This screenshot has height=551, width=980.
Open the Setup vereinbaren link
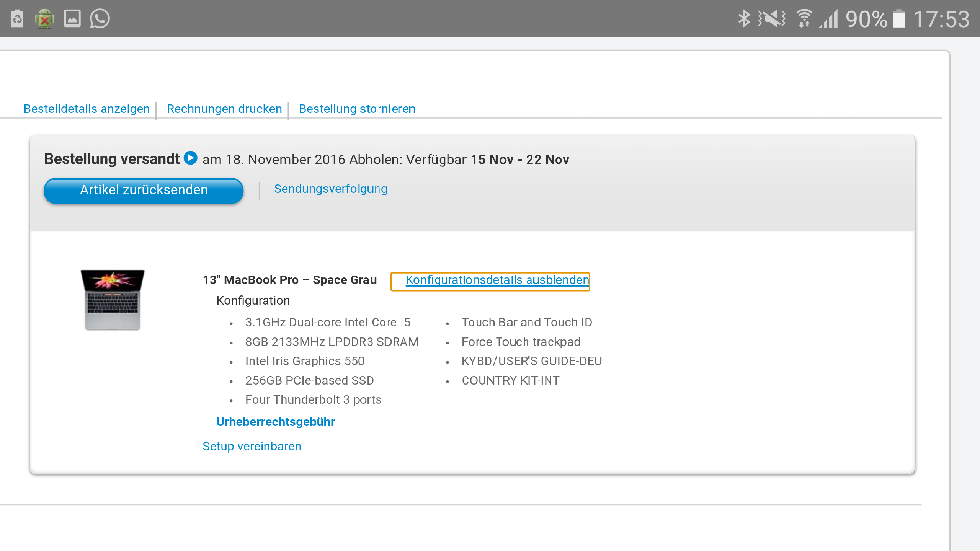(252, 447)
